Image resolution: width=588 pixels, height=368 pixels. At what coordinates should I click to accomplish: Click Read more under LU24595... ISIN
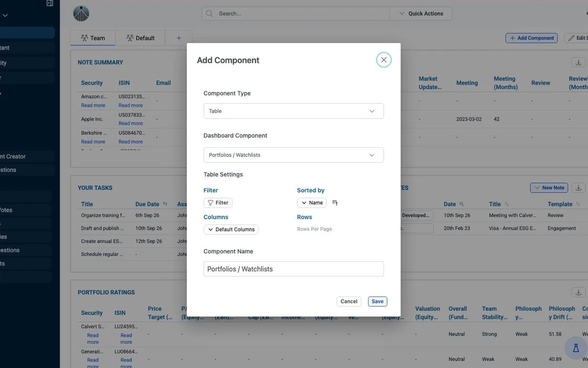click(126, 339)
